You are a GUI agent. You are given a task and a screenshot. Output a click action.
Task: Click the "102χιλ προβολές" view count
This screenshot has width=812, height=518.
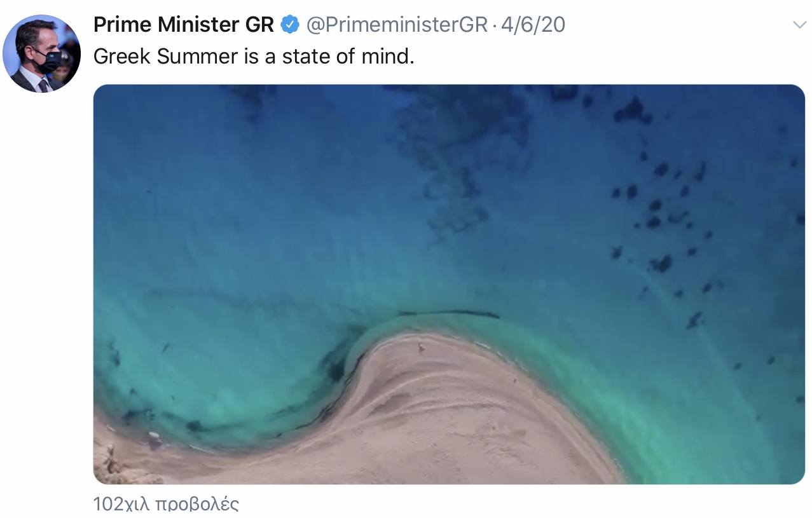[x=166, y=505]
